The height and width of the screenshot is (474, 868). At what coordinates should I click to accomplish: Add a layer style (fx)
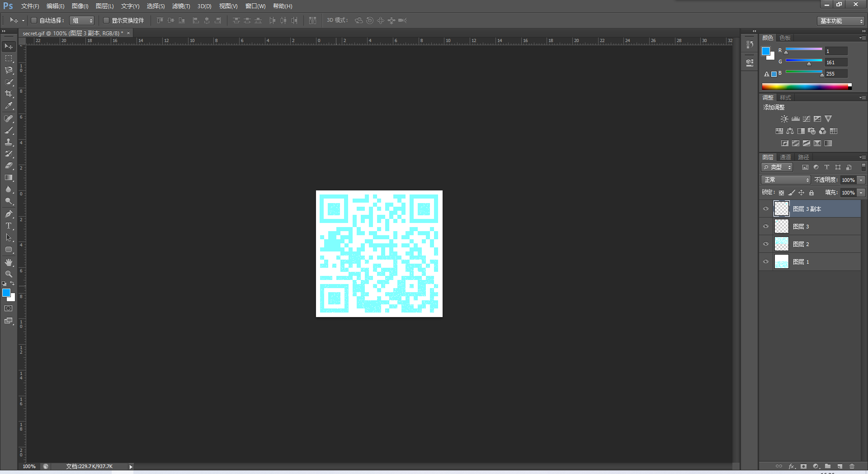(792, 466)
